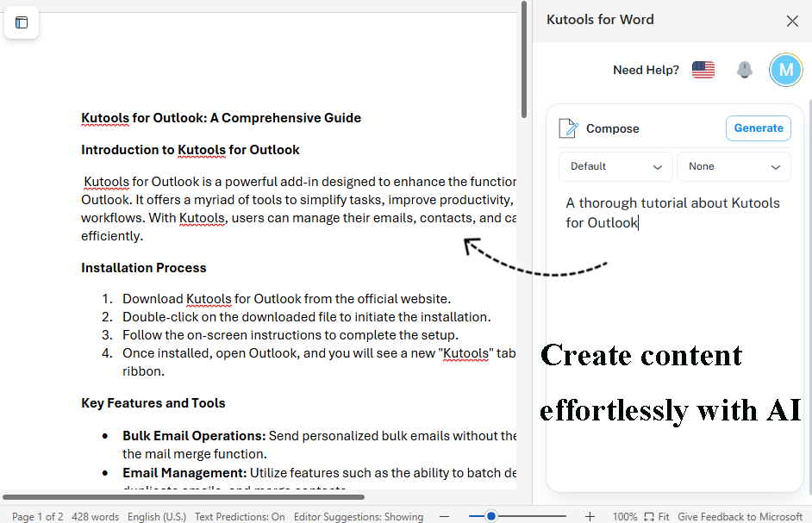Open the Default style dropdown
The height and width of the screenshot is (523, 812).
615,166
